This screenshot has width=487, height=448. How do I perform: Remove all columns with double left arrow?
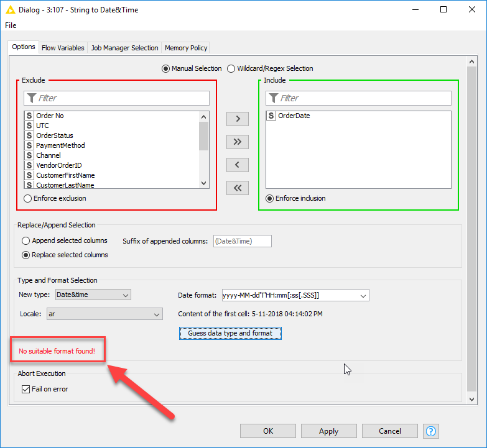[237, 188]
